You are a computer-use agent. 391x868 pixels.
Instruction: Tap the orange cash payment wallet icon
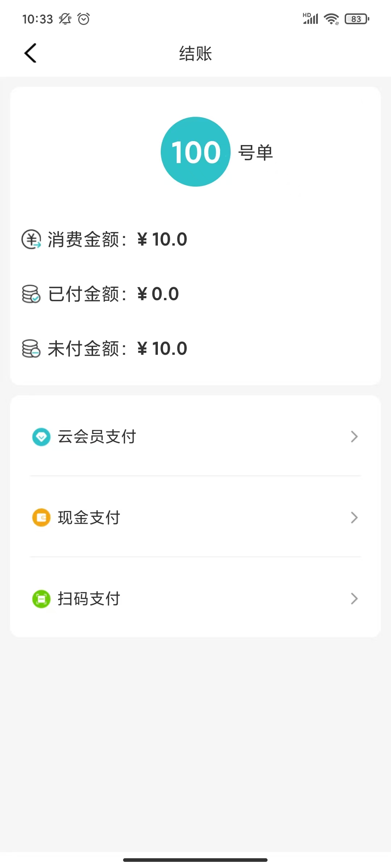[41, 518]
